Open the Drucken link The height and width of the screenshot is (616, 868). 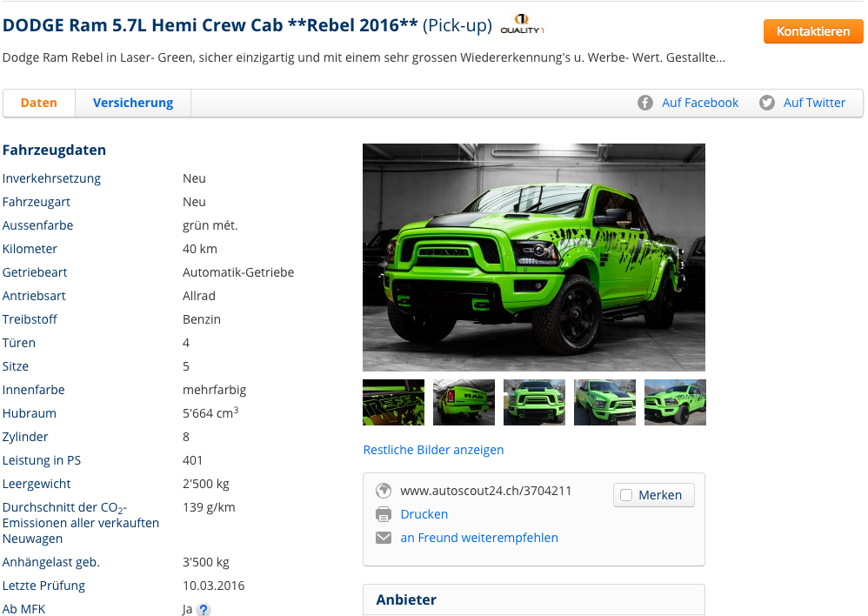(x=424, y=514)
